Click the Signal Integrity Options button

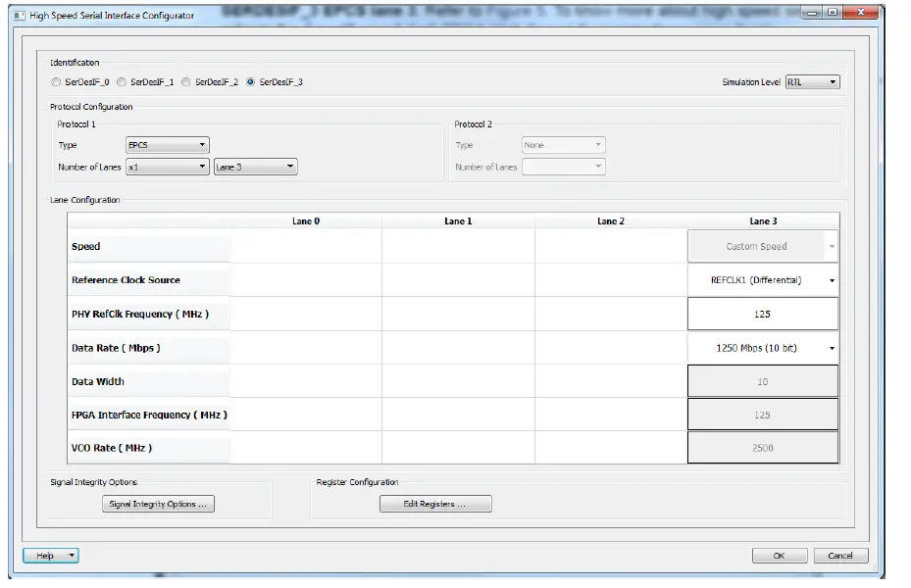pos(155,503)
